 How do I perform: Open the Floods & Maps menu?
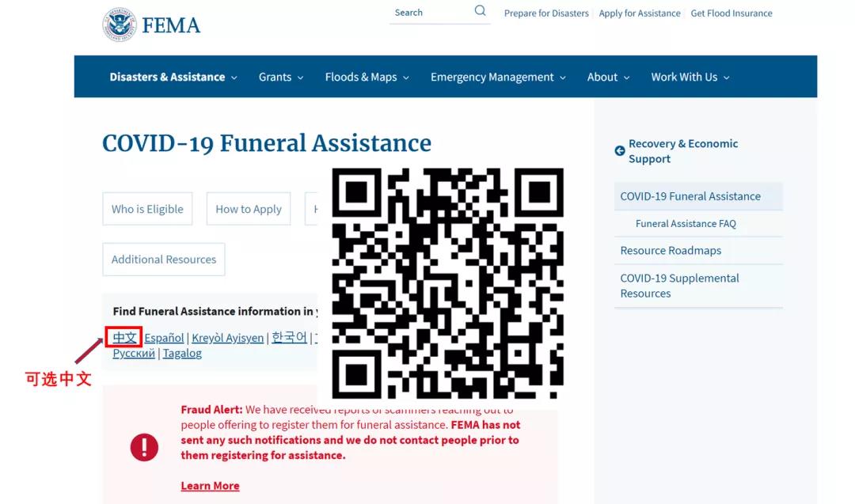[367, 77]
